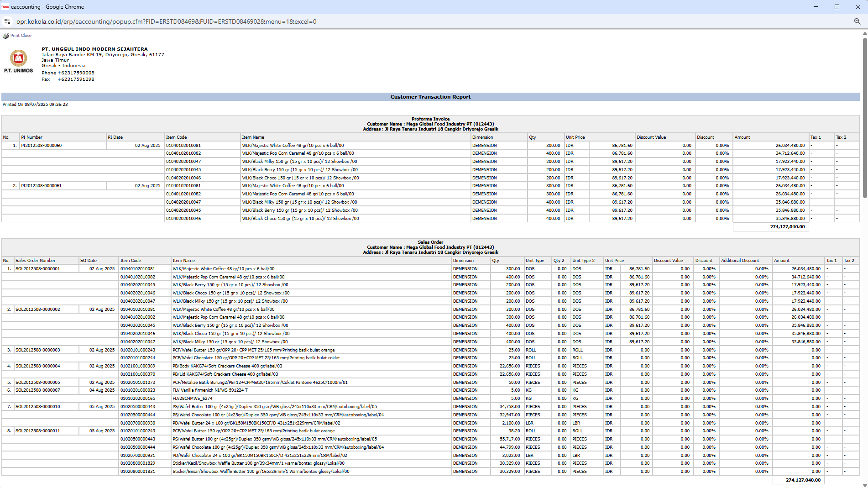Open the site information icon in address bar
The height and width of the screenshot is (488, 868).
pyautogui.click(x=7, y=21)
